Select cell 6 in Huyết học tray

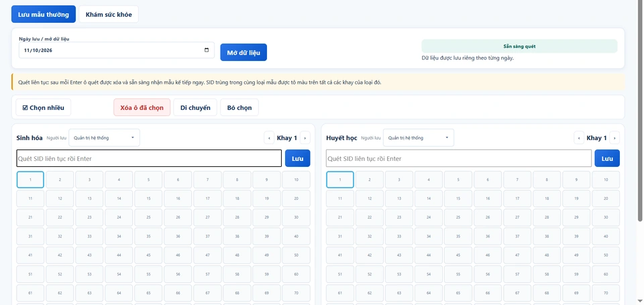point(488,180)
